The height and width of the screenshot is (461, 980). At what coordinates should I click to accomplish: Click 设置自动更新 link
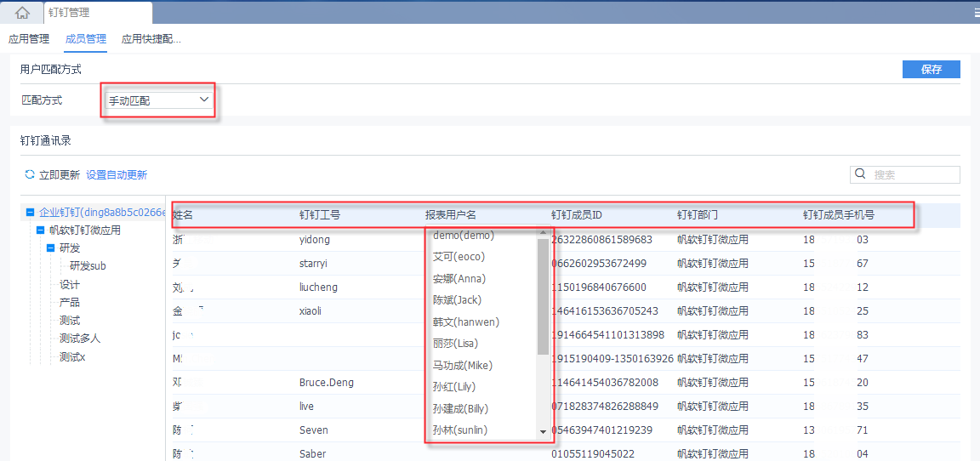[x=117, y=175]
